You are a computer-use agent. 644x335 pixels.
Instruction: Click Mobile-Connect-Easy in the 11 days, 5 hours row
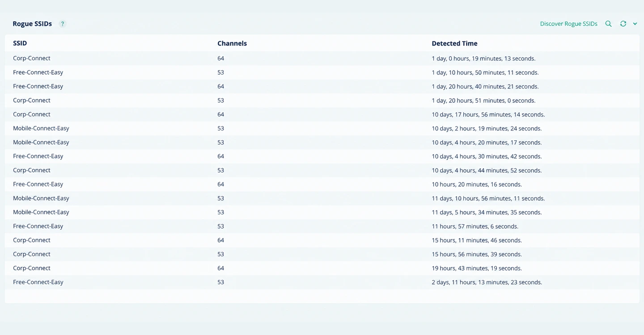click(x=41, y=213)
